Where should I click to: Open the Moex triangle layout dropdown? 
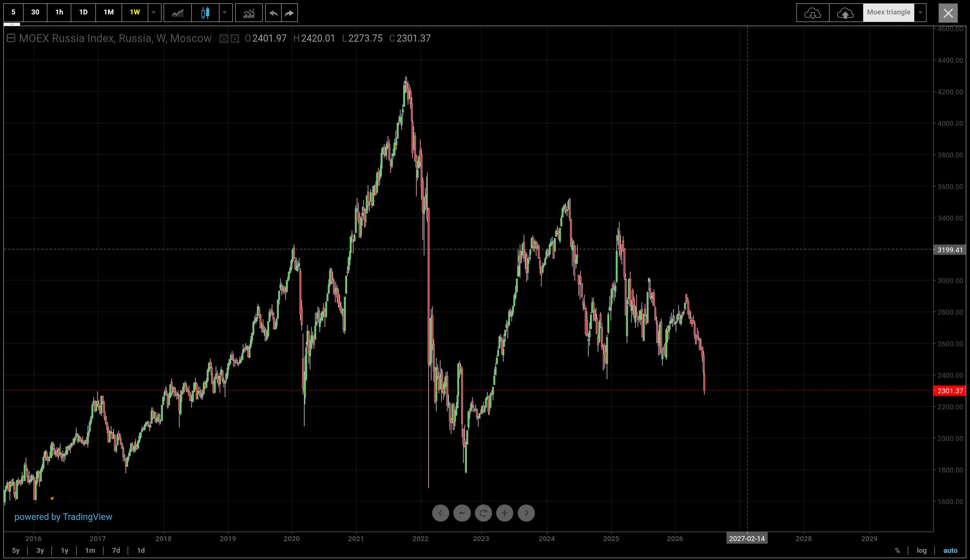(920, 13)
